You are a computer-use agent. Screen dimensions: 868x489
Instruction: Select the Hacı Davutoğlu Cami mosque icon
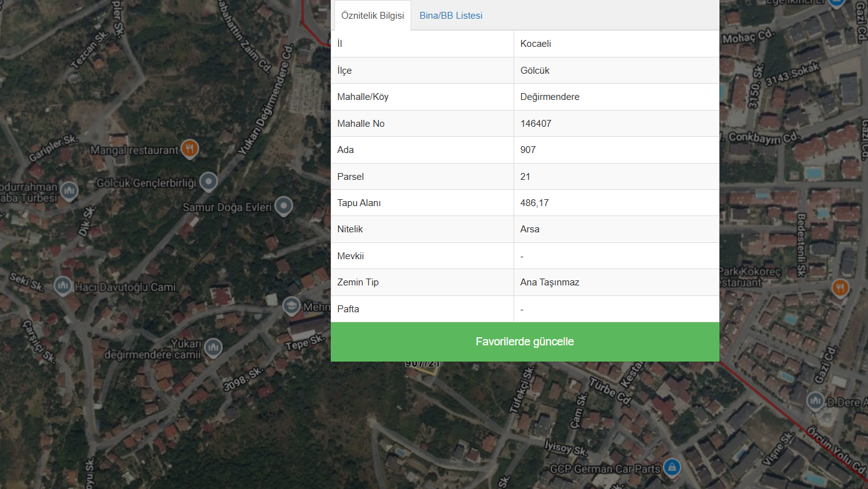tap(62, 286)
